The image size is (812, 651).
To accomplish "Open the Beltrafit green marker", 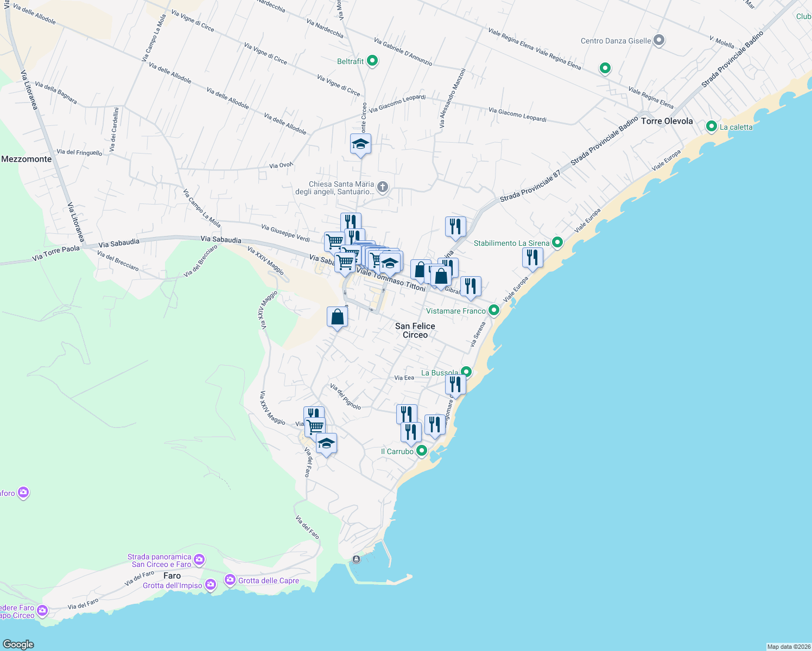I will (x=371, y=60).
